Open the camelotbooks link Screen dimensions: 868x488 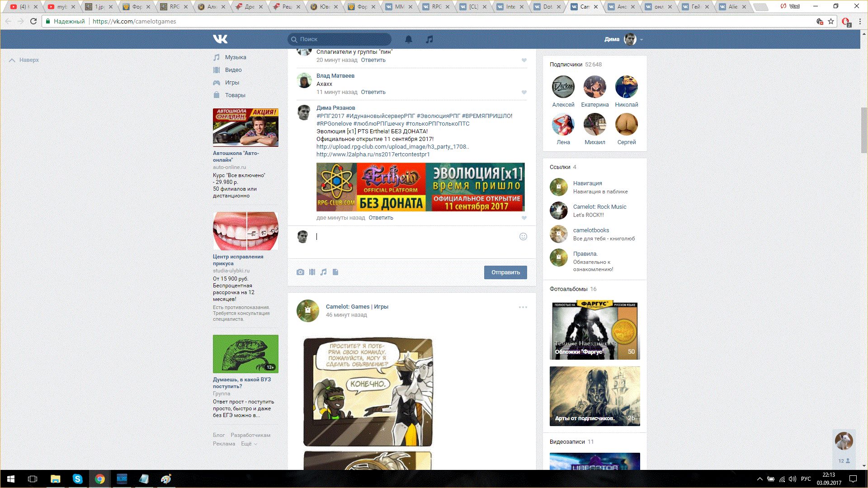(x=591, y=230)
